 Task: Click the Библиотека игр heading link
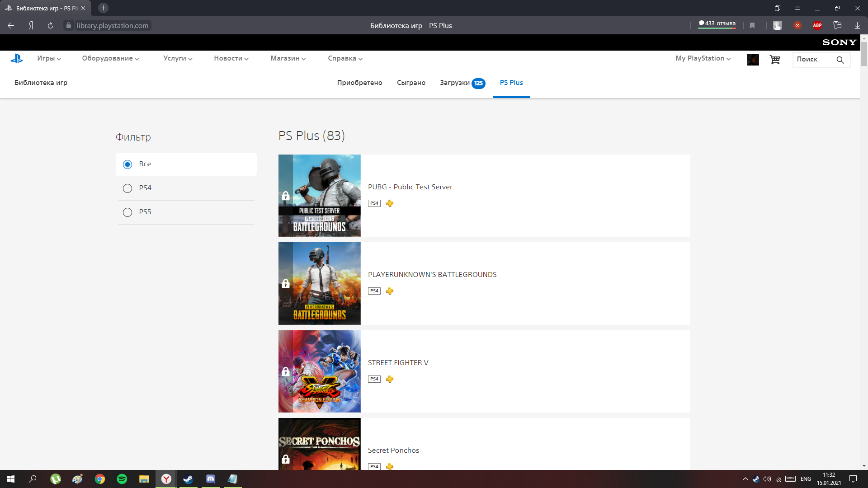41,83
